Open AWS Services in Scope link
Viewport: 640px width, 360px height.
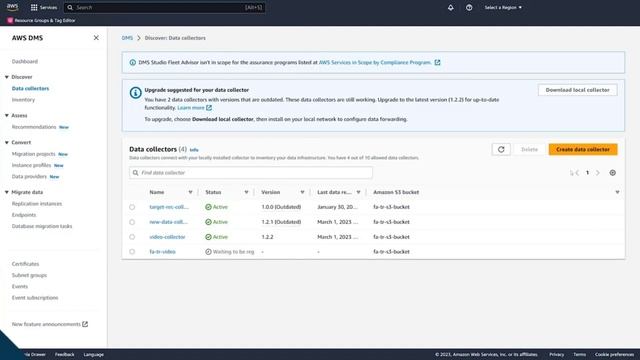point(375,62)
